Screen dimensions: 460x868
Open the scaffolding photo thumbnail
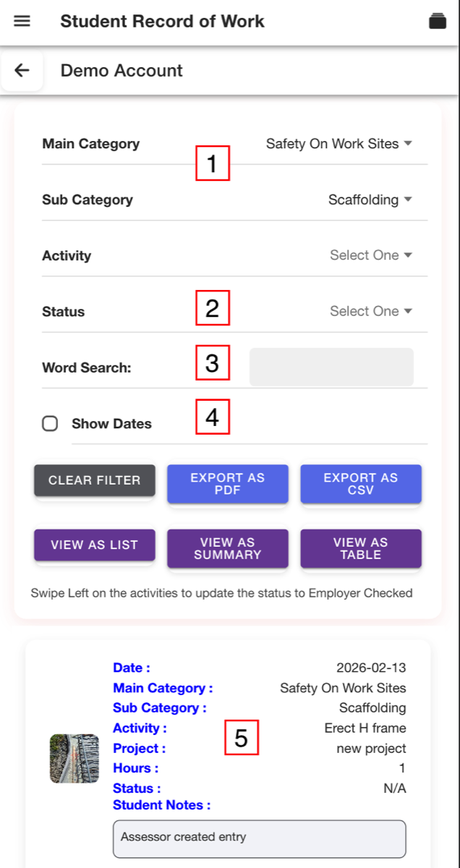tap(74, 759)
